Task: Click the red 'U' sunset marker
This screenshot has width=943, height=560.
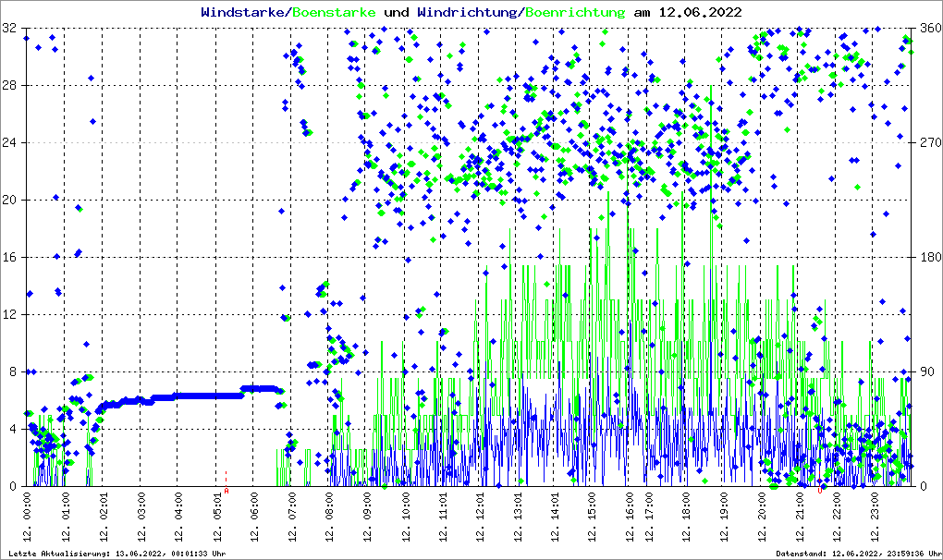Action: pyautogui.click(x=820, y=491)
